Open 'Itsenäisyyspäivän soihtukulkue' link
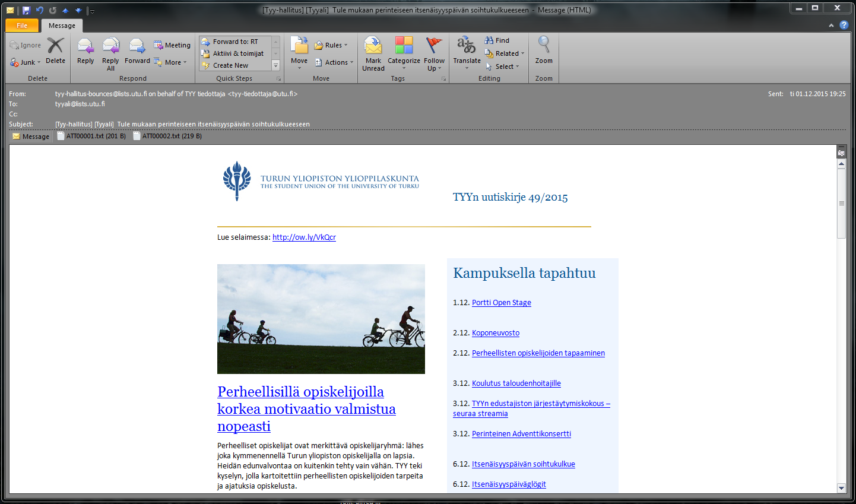The width and height of the screenshot is (856, 504). [x=524, y=464]
